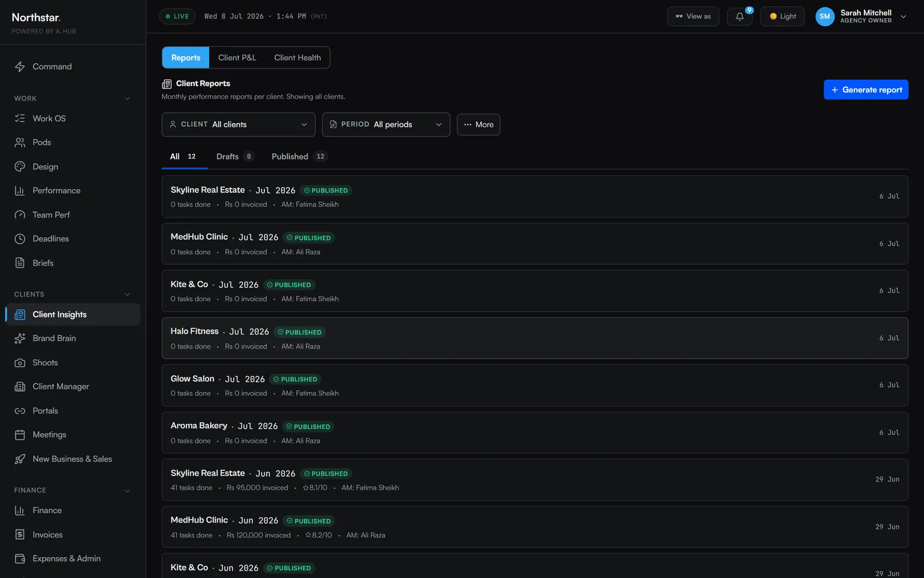Open the Northstar logo home link
The width and height of the screenshot is (924, 578).
click(36, 17)
